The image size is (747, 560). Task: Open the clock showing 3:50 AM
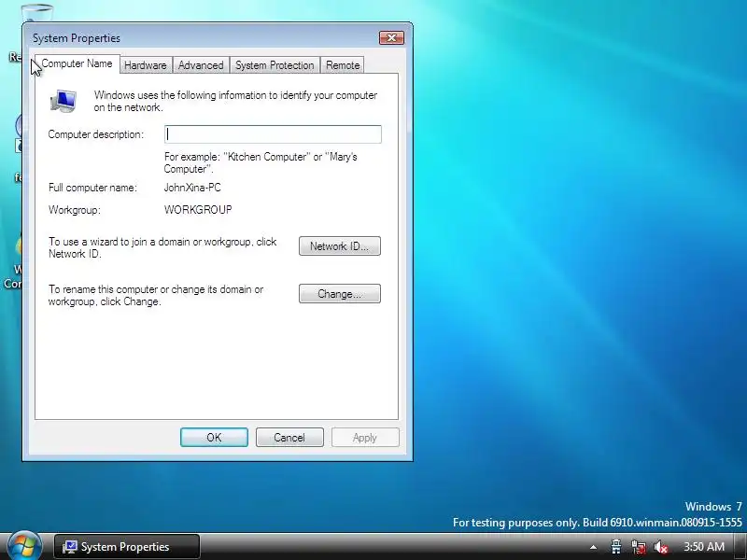point(704,547)
